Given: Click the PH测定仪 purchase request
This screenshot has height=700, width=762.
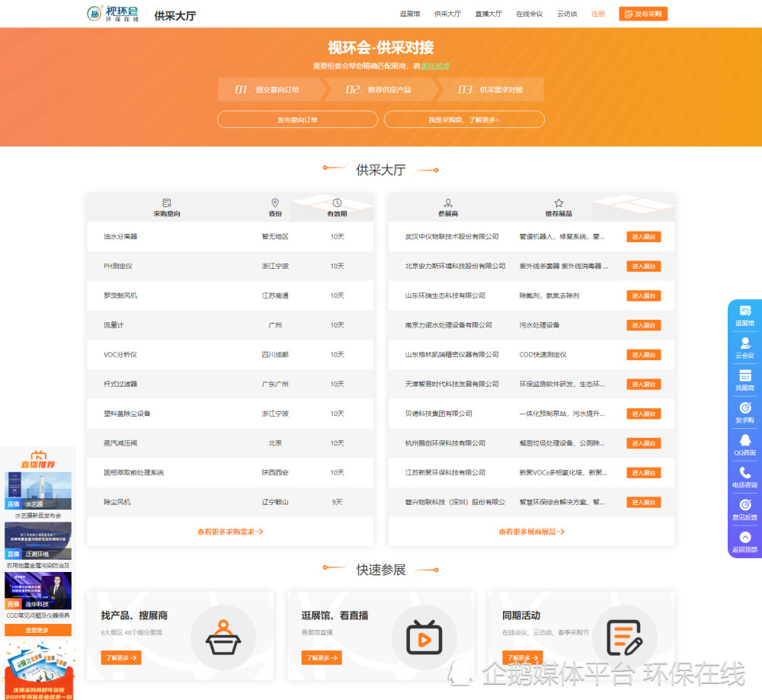Looking at the screenshot, I should pyautogui.click(x=230, y=266).
